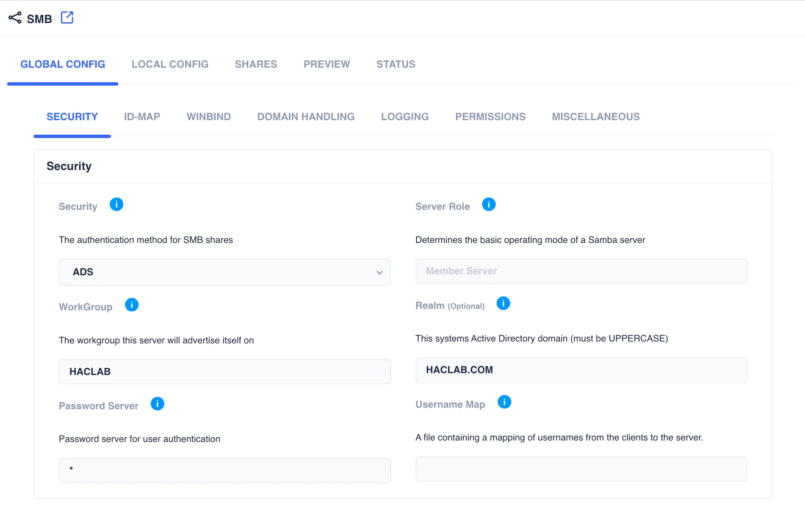Open the Shares tab
This screenshot has width=805, height=532.
[x=256, y=64]
